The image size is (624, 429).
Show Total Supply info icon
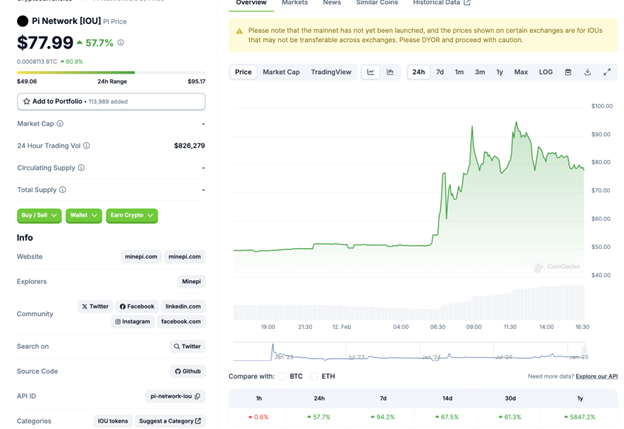pos(62,190)
